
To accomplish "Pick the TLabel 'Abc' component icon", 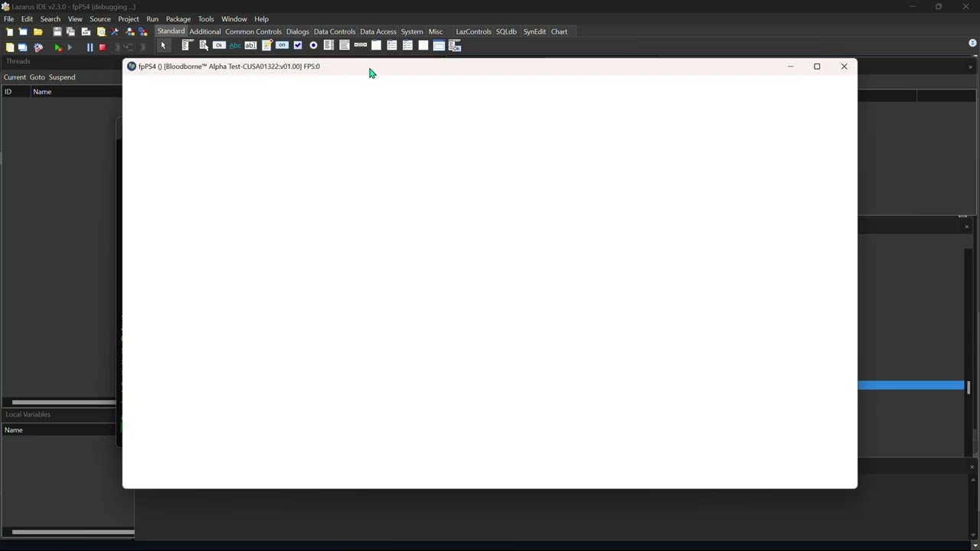I will pyautogui.click(x=235, y=45).
